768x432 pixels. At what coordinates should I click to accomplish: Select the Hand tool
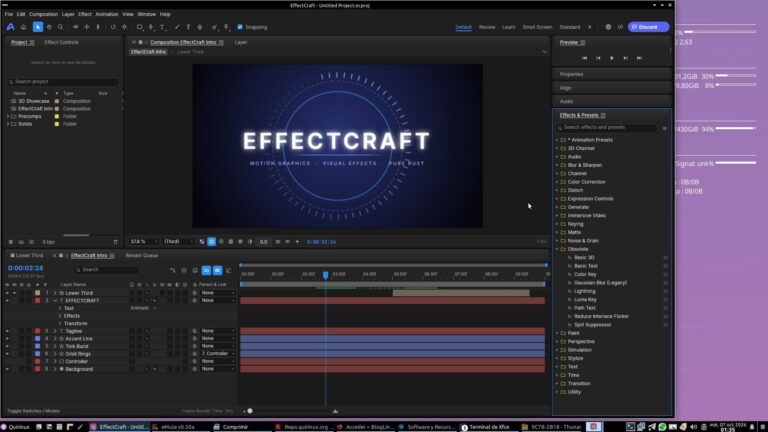point(49,27)
